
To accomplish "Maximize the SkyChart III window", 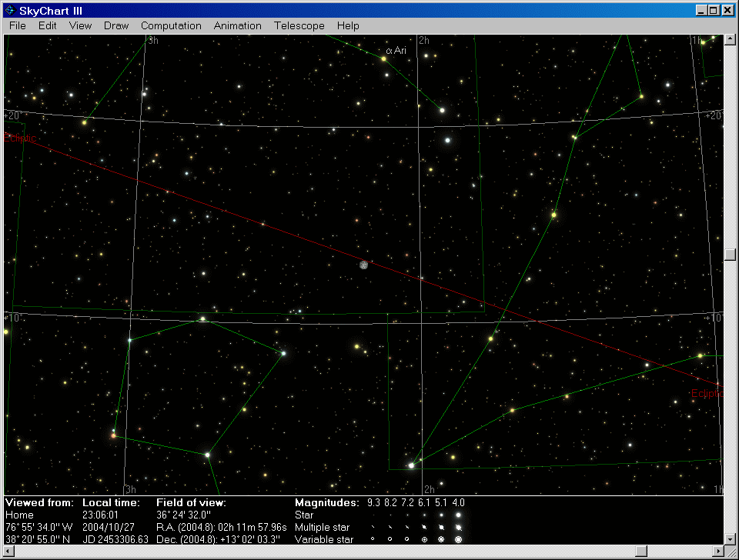I will click(714, 10).
